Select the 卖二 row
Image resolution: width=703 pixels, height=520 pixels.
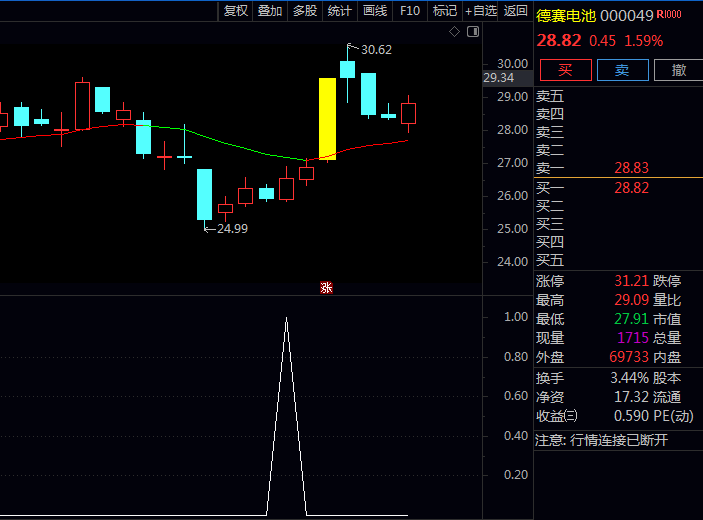point(618,150)
